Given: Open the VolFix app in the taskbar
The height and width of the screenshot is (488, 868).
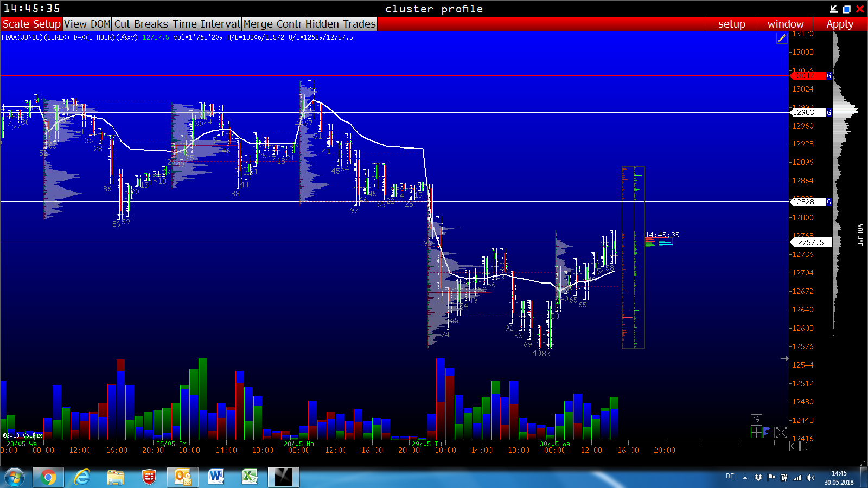Looking at the screenshot, I should (x=284, y=477).
